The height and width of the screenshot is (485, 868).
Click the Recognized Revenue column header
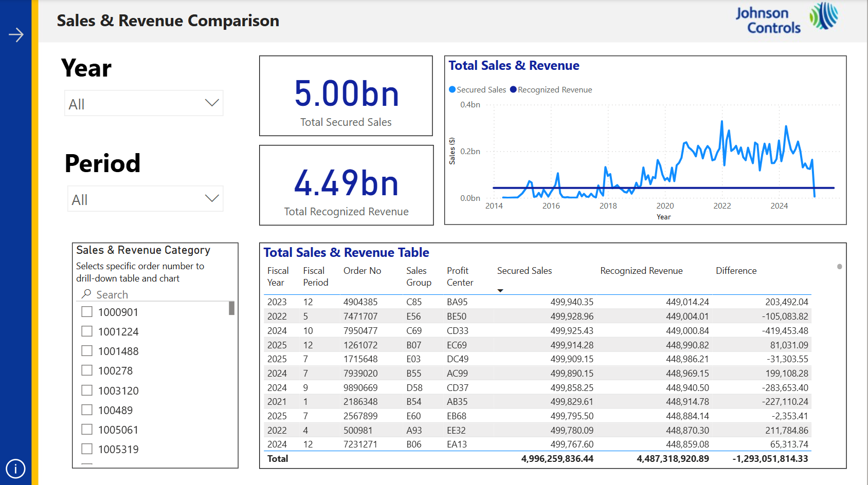coord(641,271)
